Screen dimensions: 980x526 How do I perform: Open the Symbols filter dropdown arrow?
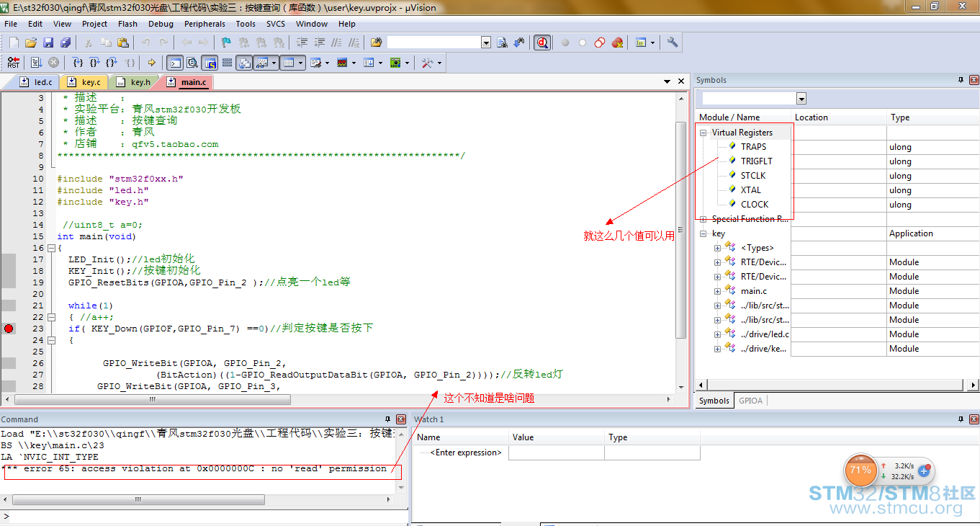(801, 99)
